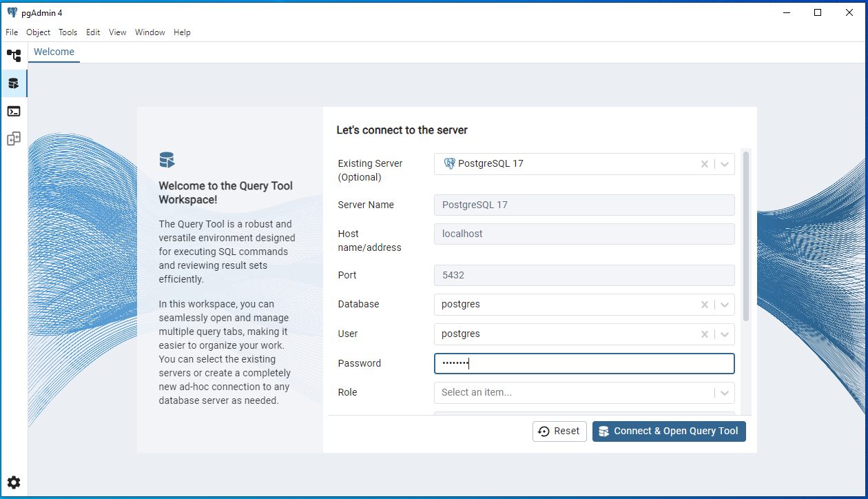Open the Object menu
The image size is (868, 499).
(x=38, y=32)
